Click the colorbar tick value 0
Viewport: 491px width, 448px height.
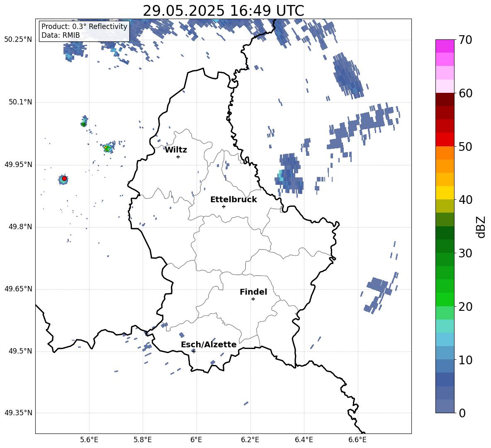click(462, 413)
